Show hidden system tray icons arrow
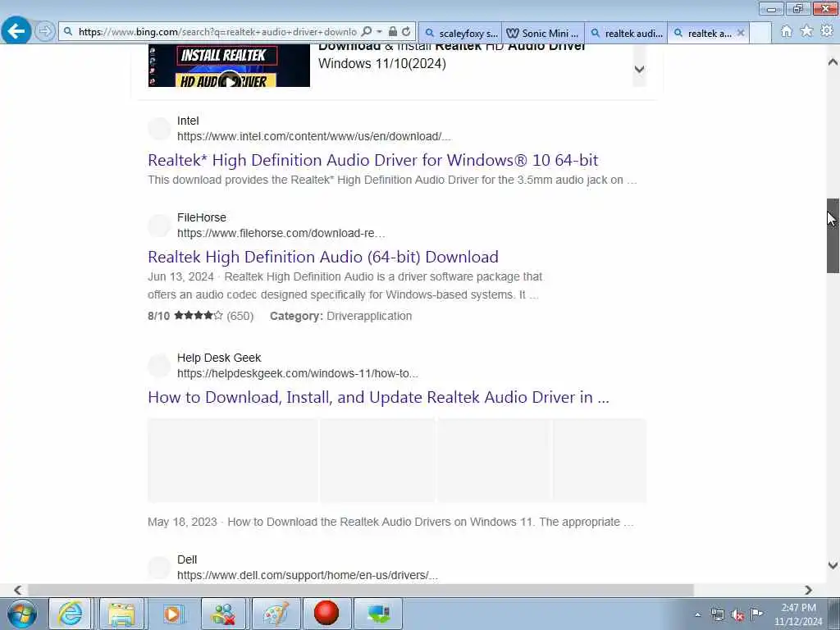 click(x=697, y=615)
